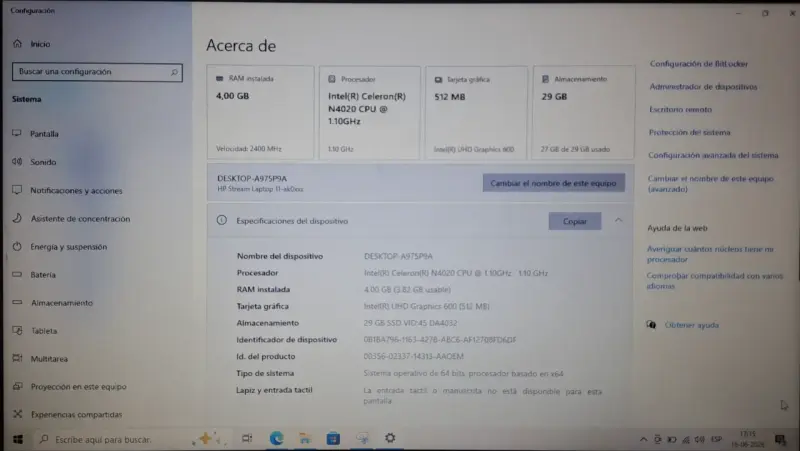
Task: Click the Experiencias compartidas icon
Action: 17,414
